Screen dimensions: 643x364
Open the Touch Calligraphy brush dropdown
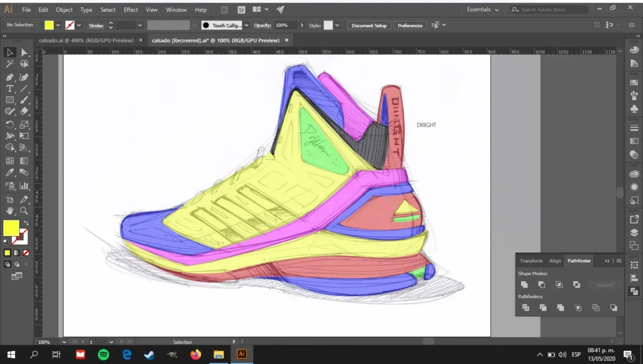coord(246,25)
